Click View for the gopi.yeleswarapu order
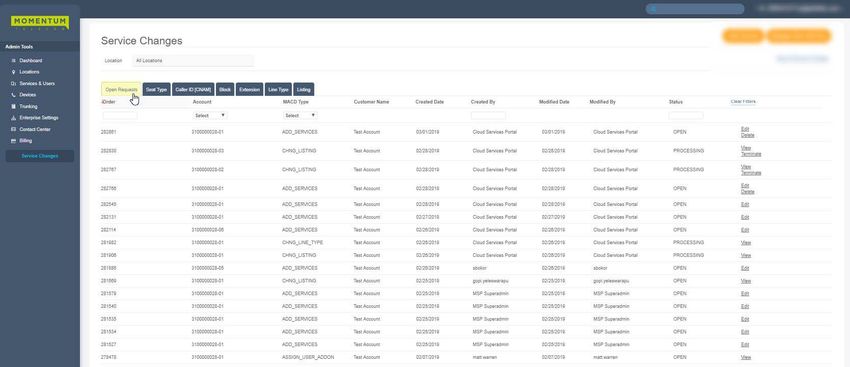 (745, 281)
